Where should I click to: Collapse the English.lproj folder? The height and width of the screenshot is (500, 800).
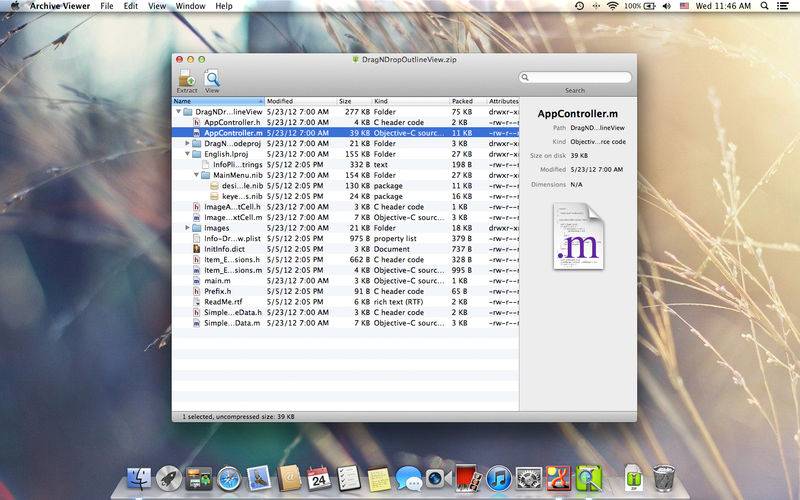(x=187, y=154)
